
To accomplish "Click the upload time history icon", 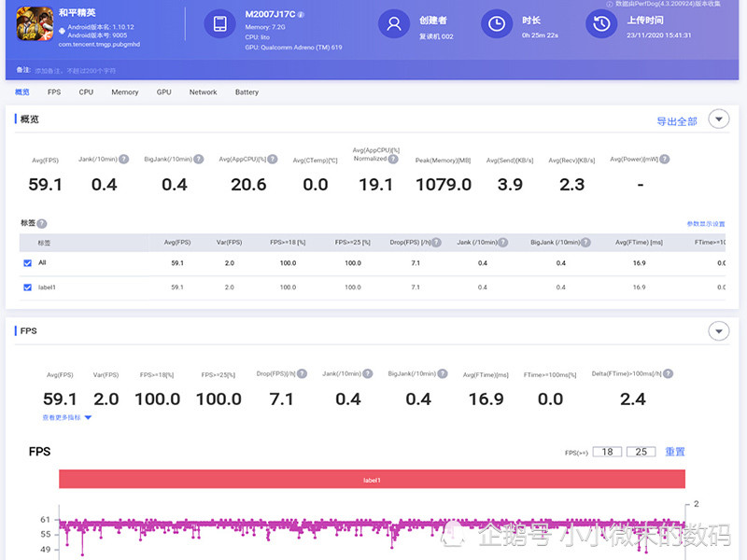I will click(x=601, y=24).
